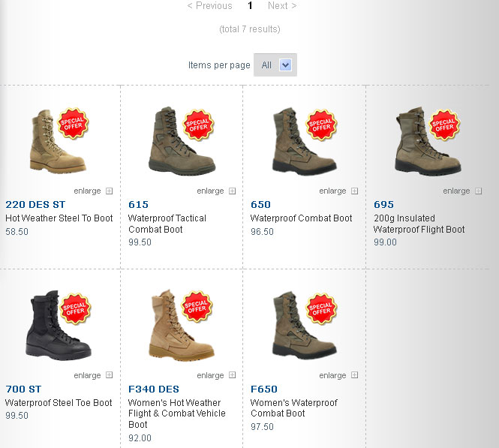Open the Items per page dropdown arrow
Image resolution: width=499 pixels, height=448 pixels.
[285, 65]
